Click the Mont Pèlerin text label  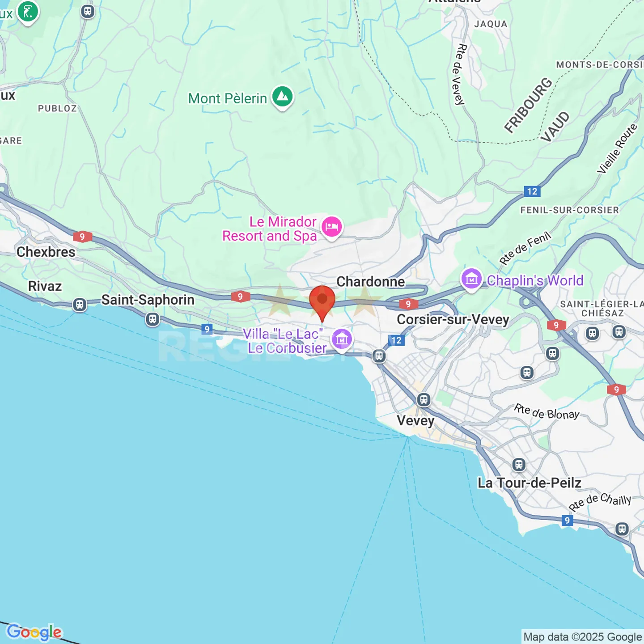click(x=227, y=98)
